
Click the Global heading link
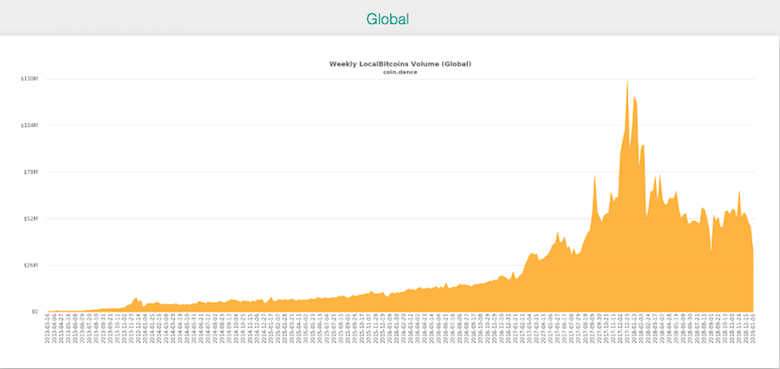pos(388,19)
